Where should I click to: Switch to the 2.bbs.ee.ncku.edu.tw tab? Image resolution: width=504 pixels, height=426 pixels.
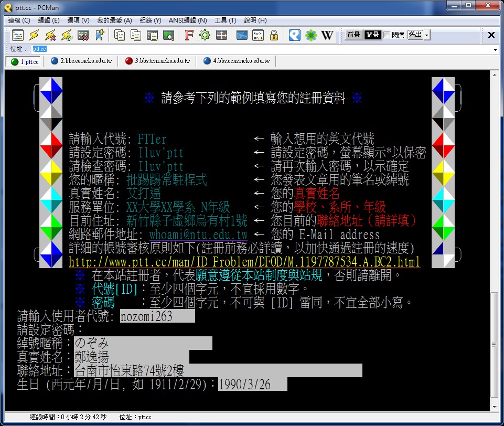[x=81, y=61]
